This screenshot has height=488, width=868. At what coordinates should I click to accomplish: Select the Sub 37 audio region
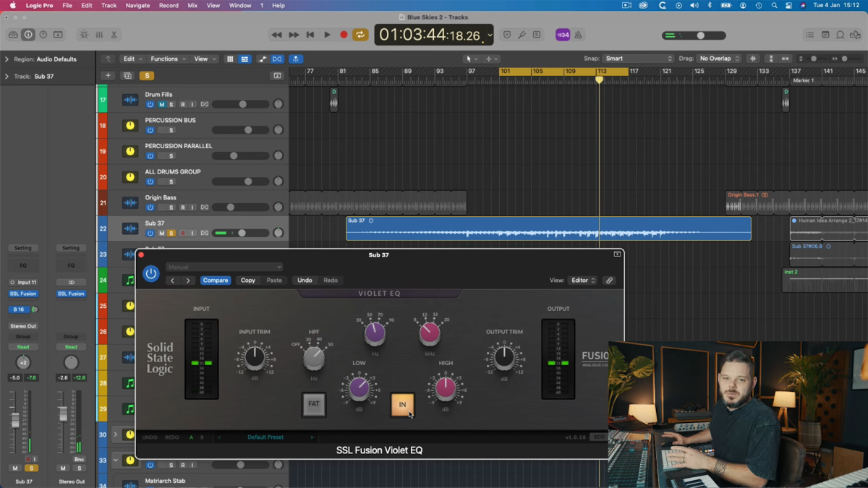[548, 228]
